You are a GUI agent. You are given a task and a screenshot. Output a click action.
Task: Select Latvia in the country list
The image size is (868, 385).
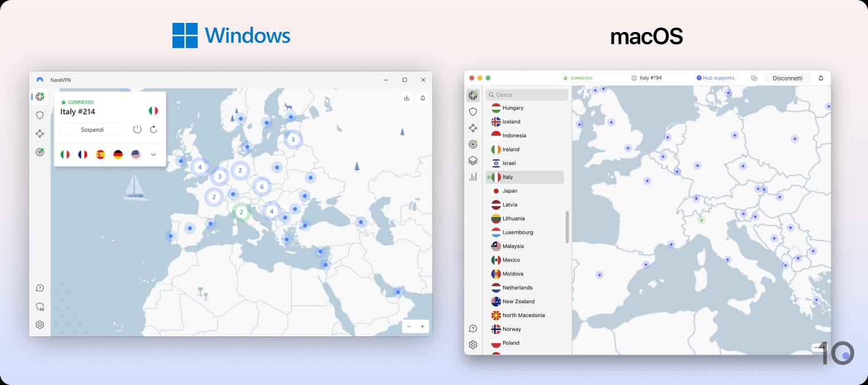pyautogui.click(x=525, y=204)
